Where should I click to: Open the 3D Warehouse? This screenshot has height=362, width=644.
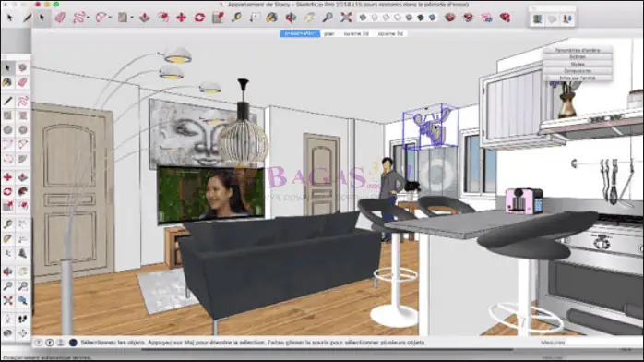click(450, 18)
